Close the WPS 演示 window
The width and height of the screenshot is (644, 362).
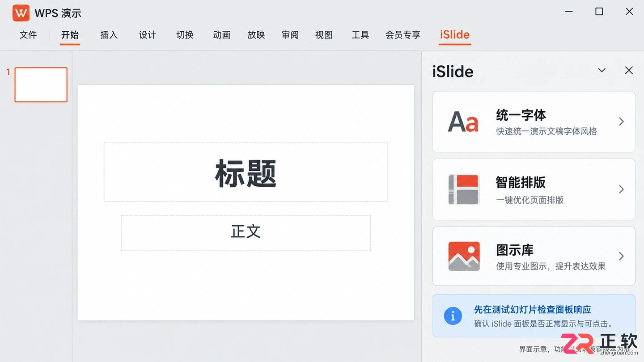coord(629,12)
